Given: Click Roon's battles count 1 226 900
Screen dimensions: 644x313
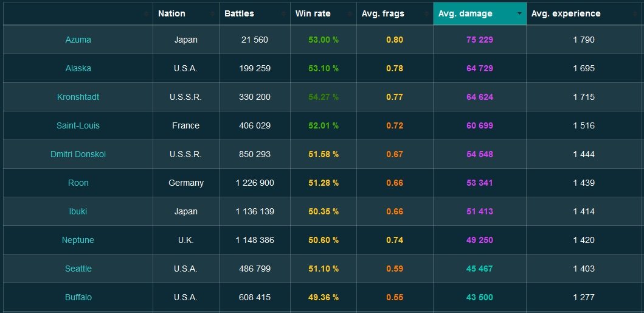Looking at the screenshot, I should pyautogui.click(x=255, y=183).
